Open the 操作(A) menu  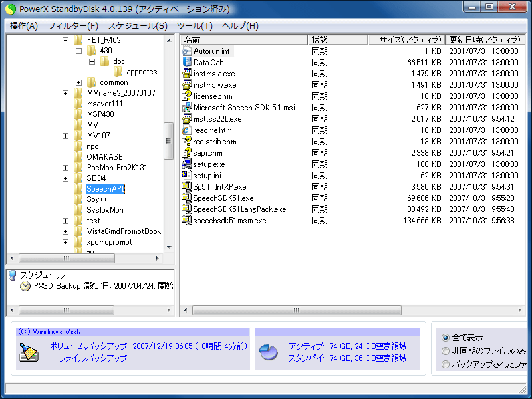(23, 26)
